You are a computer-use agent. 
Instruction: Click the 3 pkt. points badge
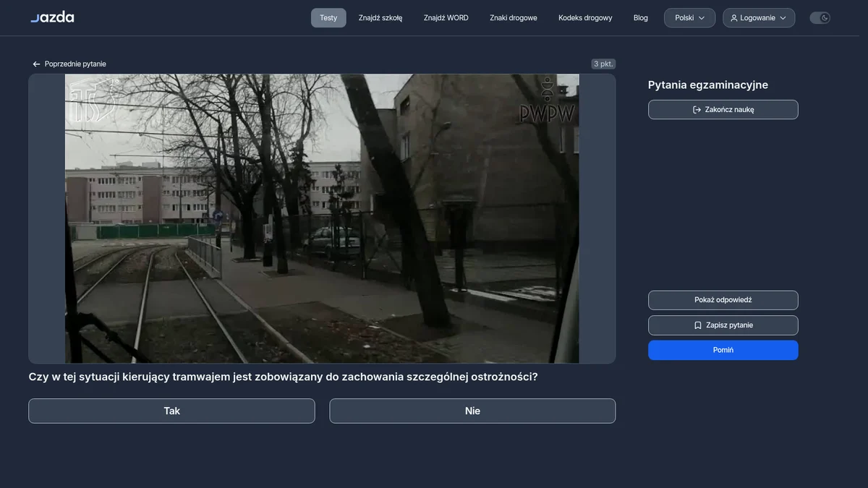pos(603,64)
